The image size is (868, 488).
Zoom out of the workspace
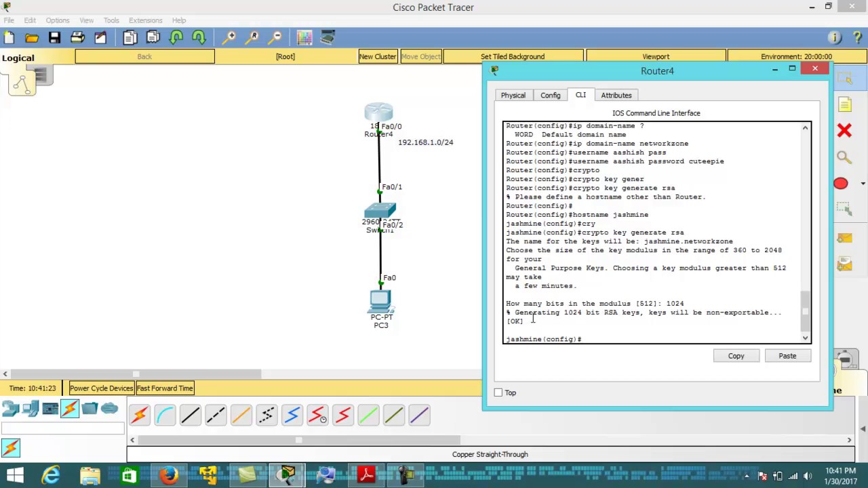tap(276, 37)
